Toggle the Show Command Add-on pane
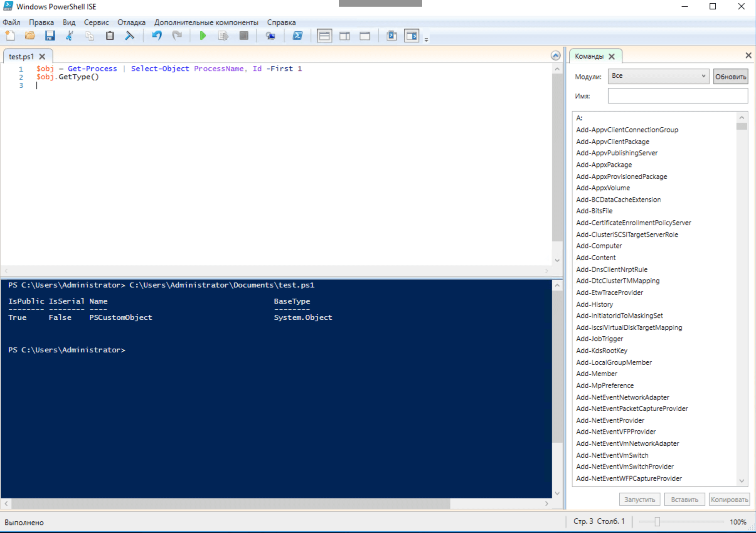The height and width of the screenshot is (533, 756). (412, 36)
